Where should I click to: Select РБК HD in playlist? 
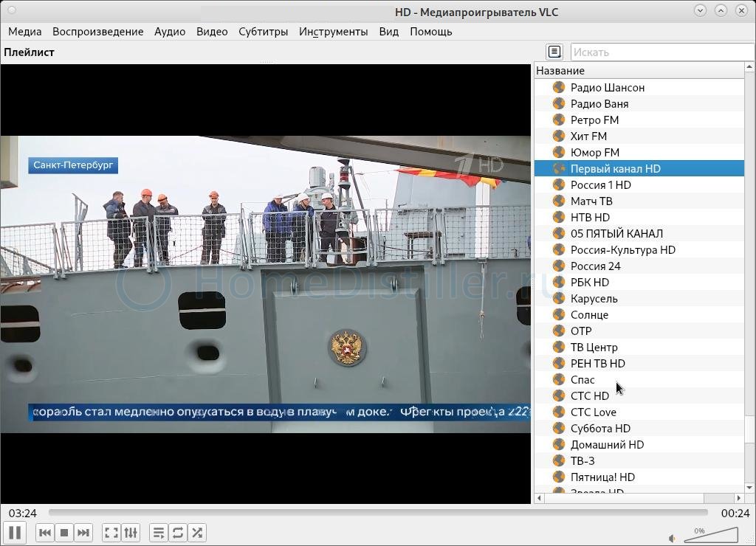pyautogui.click(x=639, y=282)
